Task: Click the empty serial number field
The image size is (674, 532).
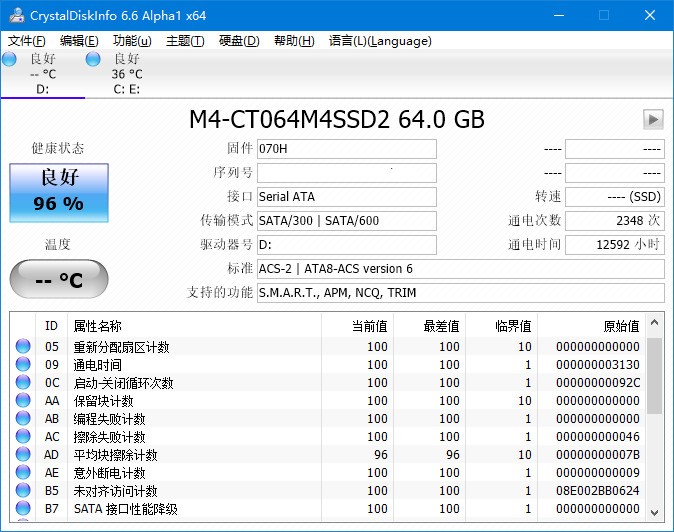Action: [347, 173]
